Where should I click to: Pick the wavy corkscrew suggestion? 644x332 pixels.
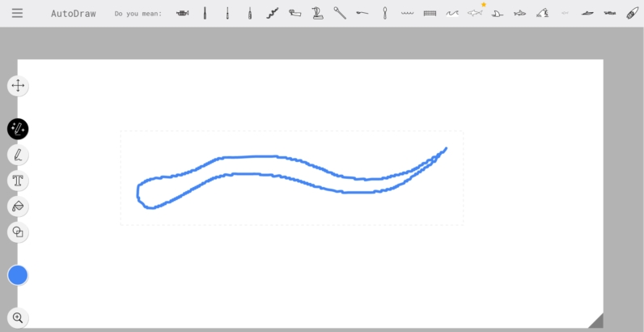tap(273, 13)
